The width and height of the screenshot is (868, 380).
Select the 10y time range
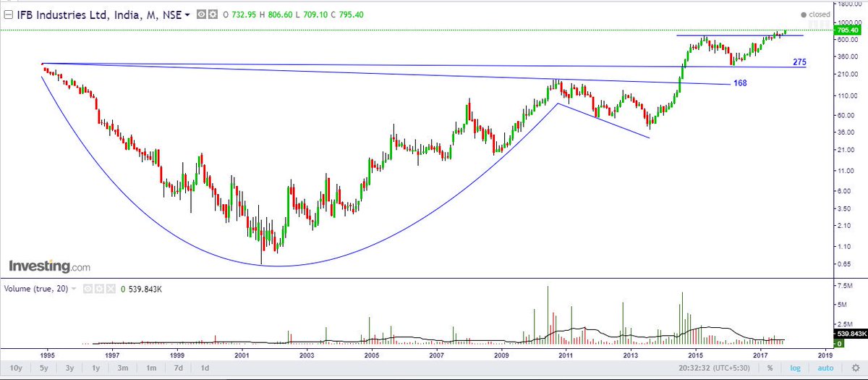[15, 368]
